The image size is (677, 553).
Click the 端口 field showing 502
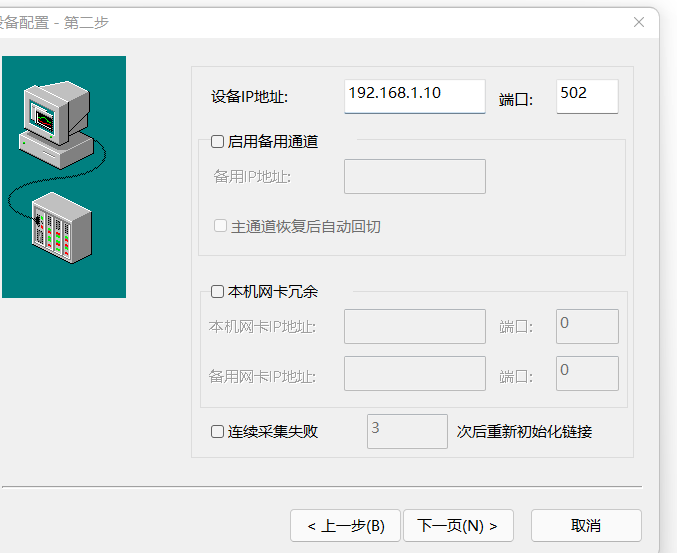[587, 96]
